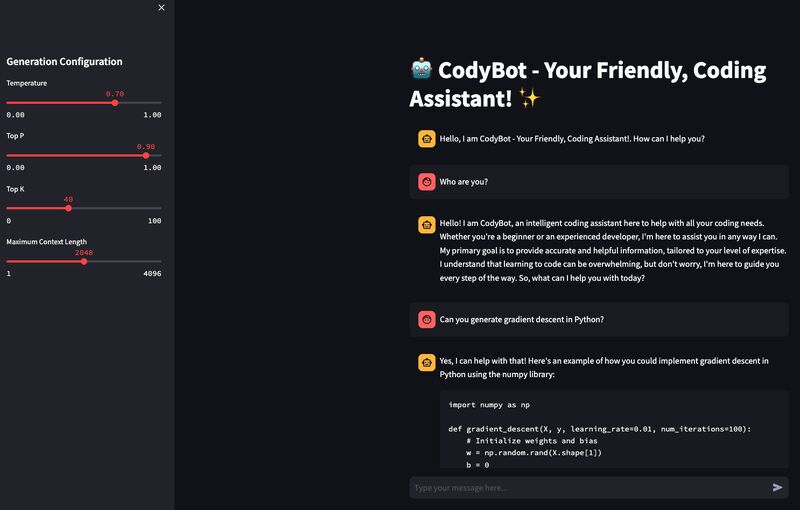The width and height of the screenshot is (800, 510).
Task: Select the "Can you generate gradient descent" message
Action: pyautogui.click(x=599, y=319)
